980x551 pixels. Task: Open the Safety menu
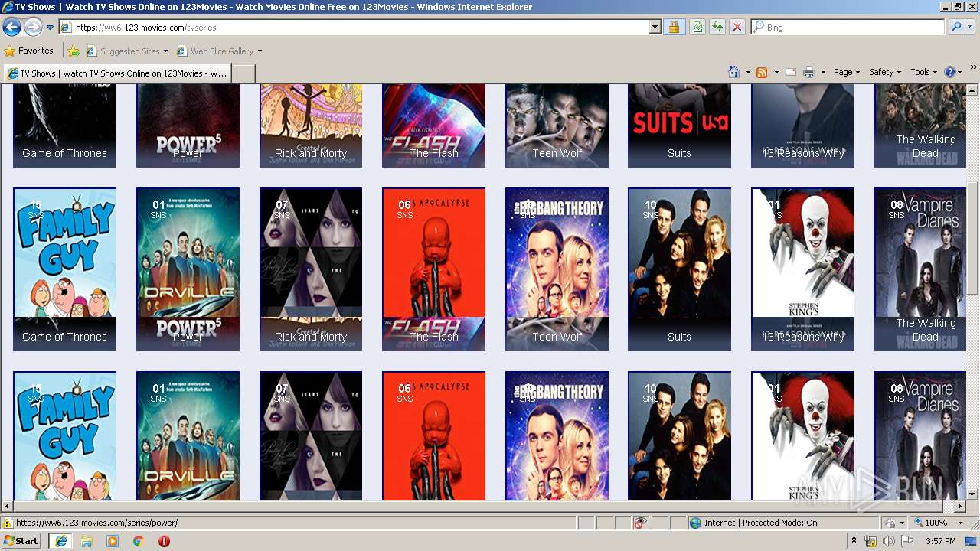[x=885, y=72]
